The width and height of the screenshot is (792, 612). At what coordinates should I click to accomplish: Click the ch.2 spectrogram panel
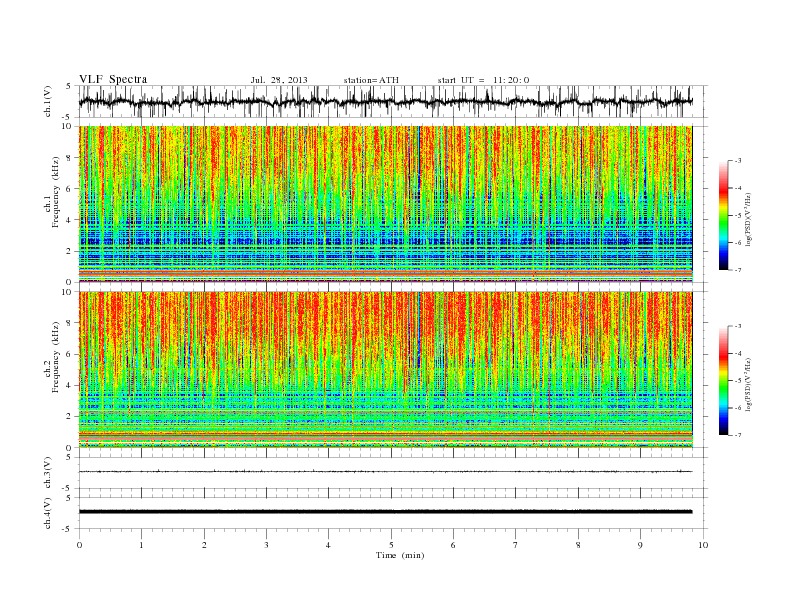click(x=385, y=370)
